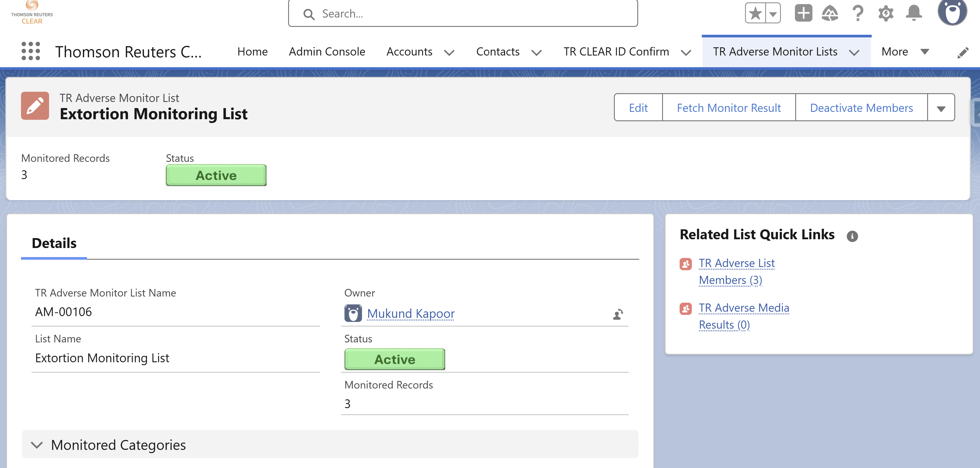
Task: Click the edit navigation pencil icon
Action: [963, 52]
